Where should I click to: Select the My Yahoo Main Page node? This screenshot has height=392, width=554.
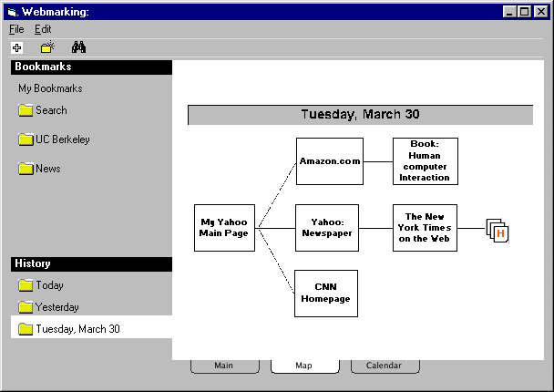click(x=224, y=228)
